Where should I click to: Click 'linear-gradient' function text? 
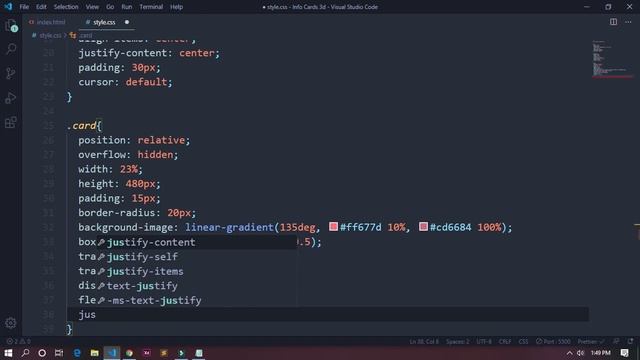229,227
